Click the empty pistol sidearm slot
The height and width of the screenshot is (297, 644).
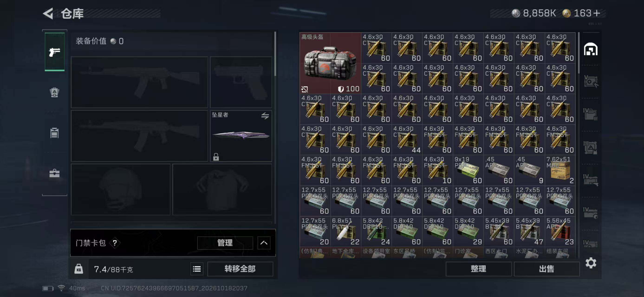pos(241,82)
